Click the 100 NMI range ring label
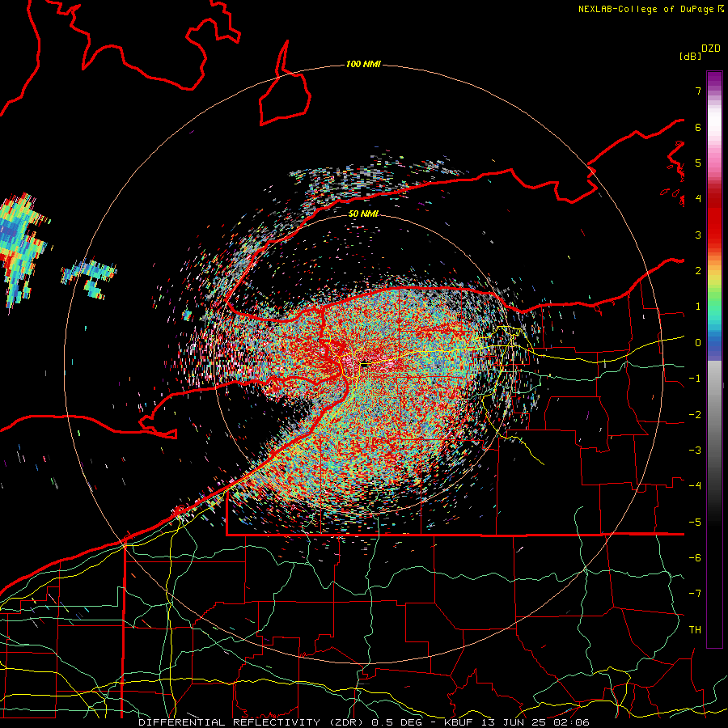 tap(363, 64)
